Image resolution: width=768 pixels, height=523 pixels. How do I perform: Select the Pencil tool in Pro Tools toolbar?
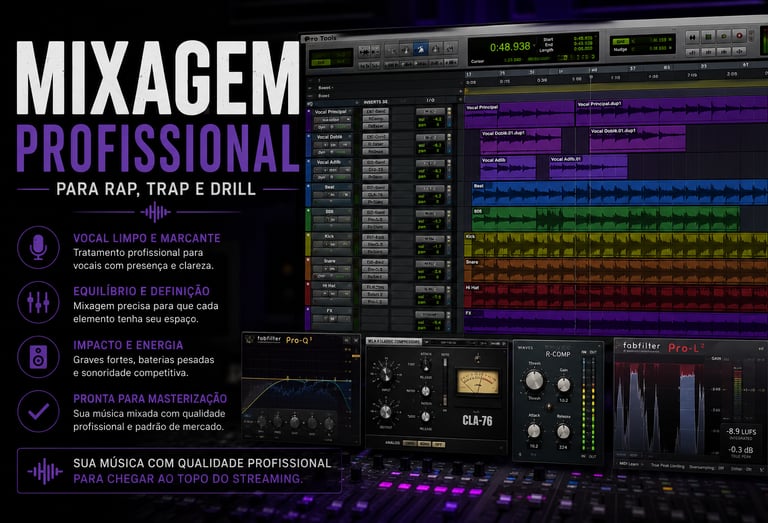point(451,48)
